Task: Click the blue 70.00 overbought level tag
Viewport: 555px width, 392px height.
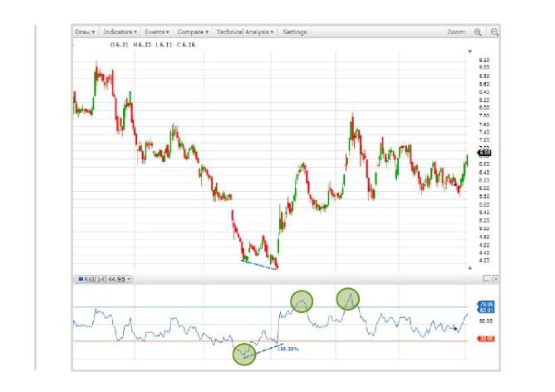Action: (x=486, y=305)
